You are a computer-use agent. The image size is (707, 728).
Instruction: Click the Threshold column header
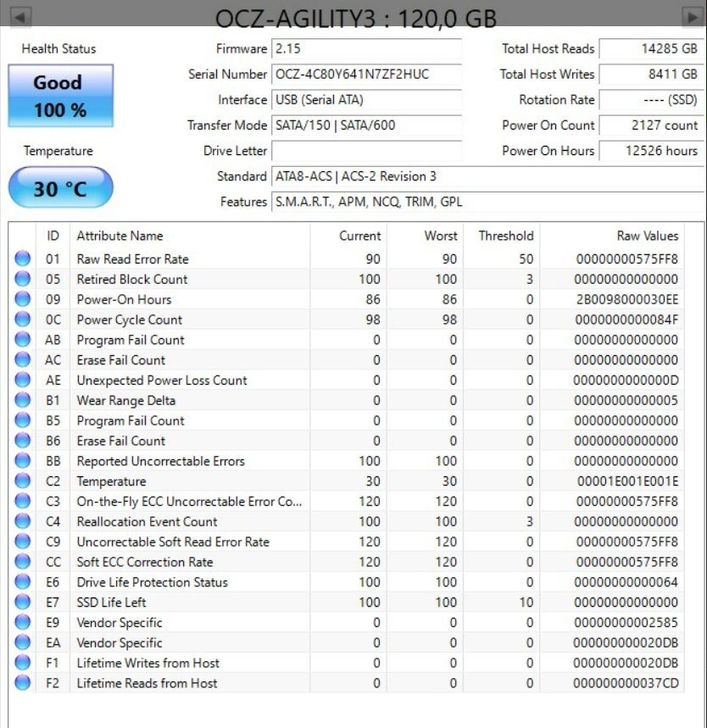502,236
